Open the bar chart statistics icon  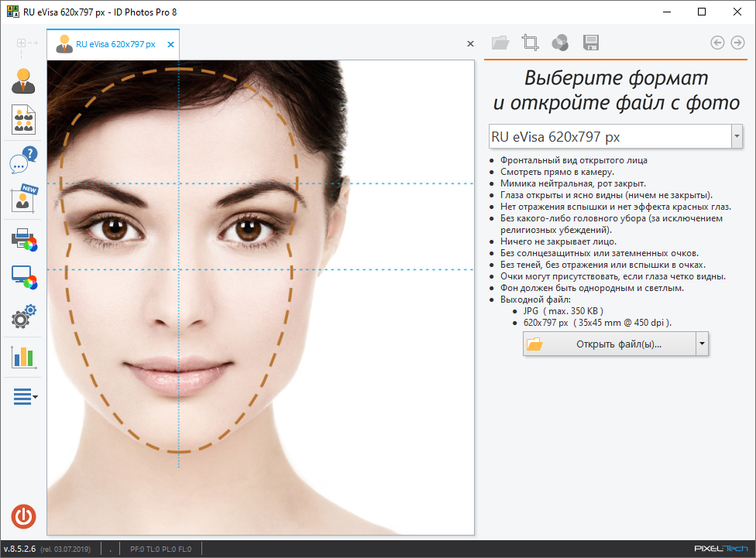coord(23,357)
